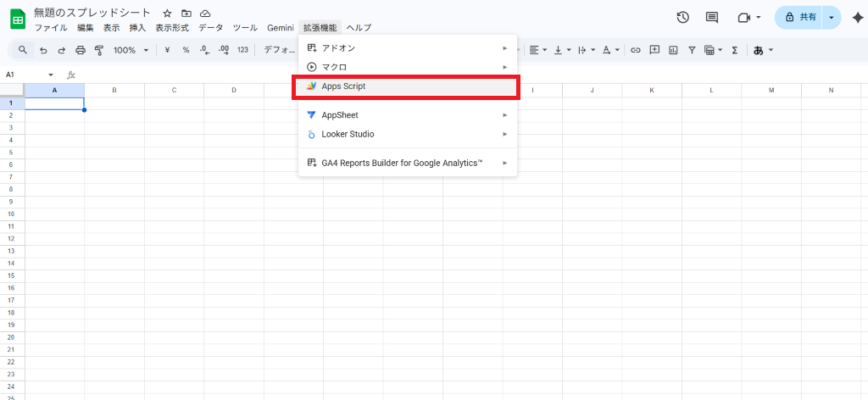Screen dimensions: 868x400
Task: Insert a chart using toolbar icon
Action: (673, 50)
